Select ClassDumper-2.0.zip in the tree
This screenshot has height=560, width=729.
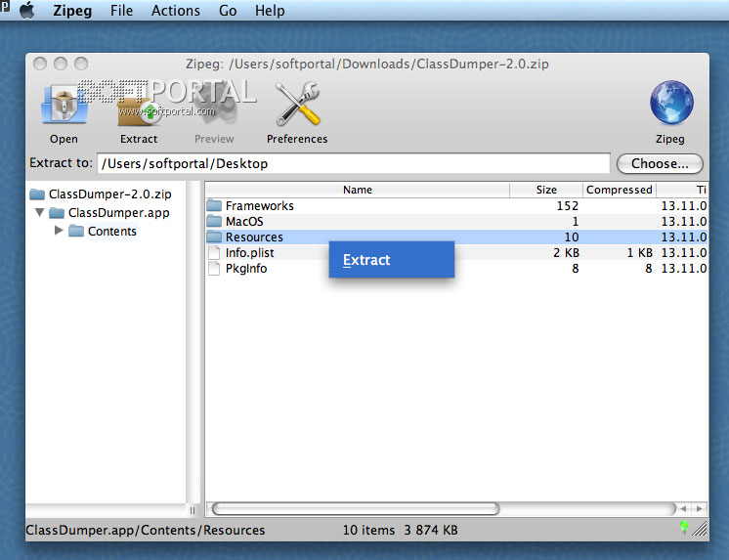[x=110, y=194]
